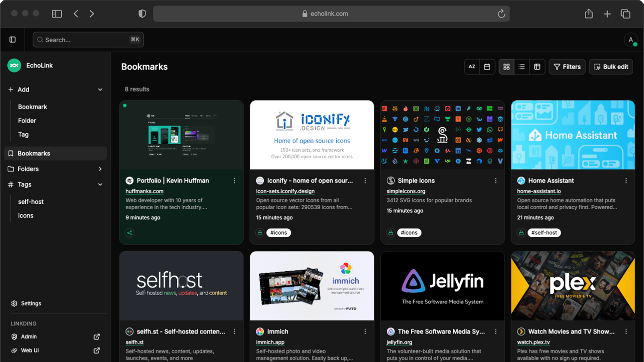Select Bookmarks in the sidebar

(55, 154)
